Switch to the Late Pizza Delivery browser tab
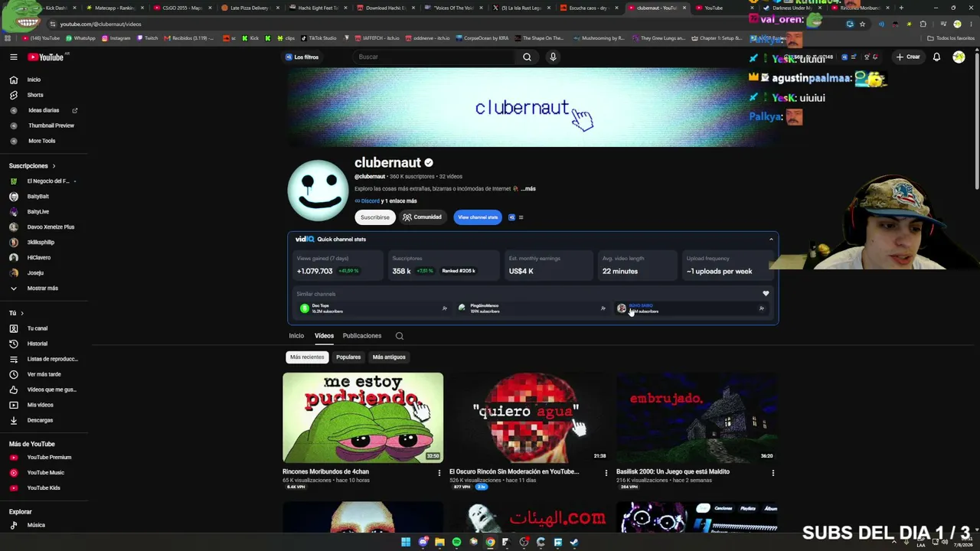Image resolution: width=980 pixels, height=551 pixels. (x=248, y=8)
